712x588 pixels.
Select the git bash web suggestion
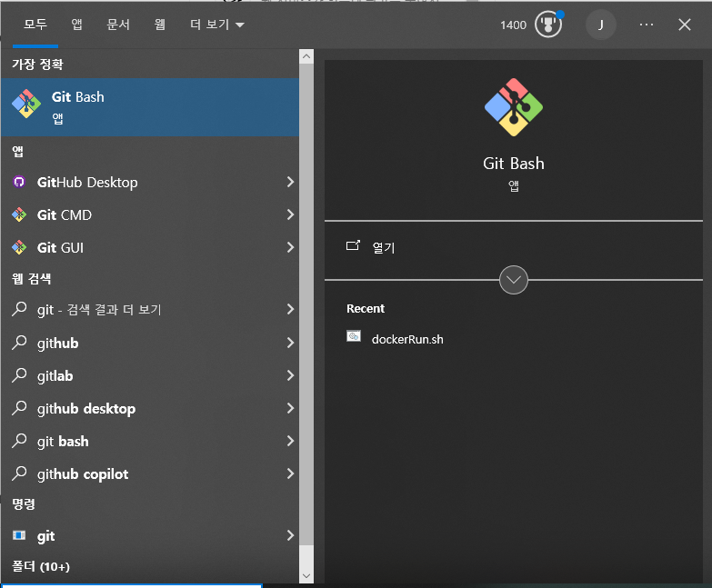click(150, 441)
